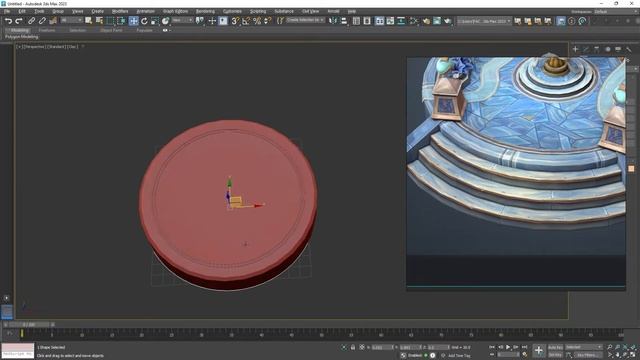
Task: Open the project path dropdown
Action: [484, 21]
